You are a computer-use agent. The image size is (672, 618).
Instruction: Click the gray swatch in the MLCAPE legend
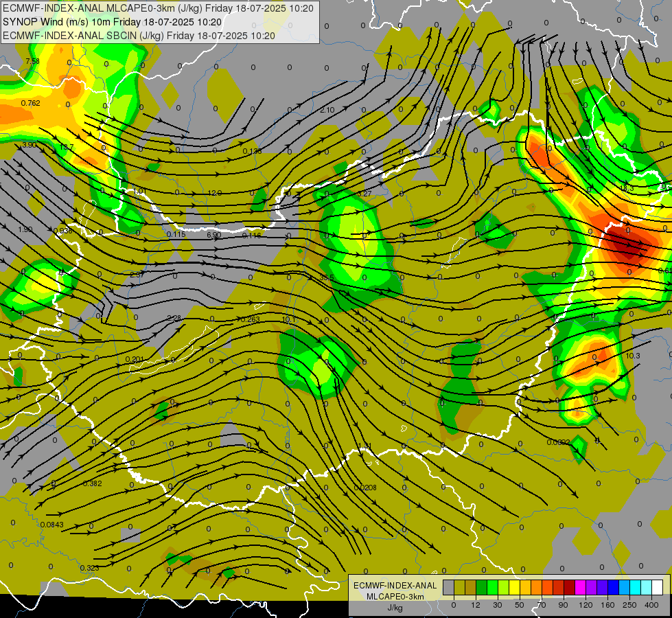[x=449, y=587]
